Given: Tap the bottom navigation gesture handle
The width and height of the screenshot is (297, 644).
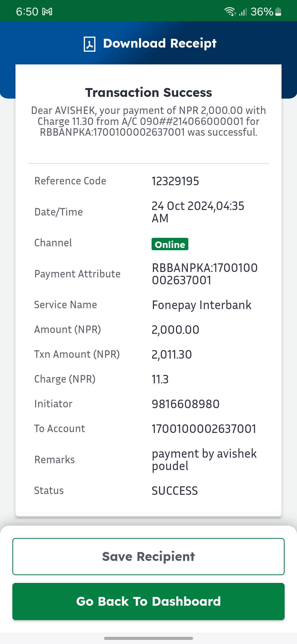Looking at the screenshot, I should (148, 638).
